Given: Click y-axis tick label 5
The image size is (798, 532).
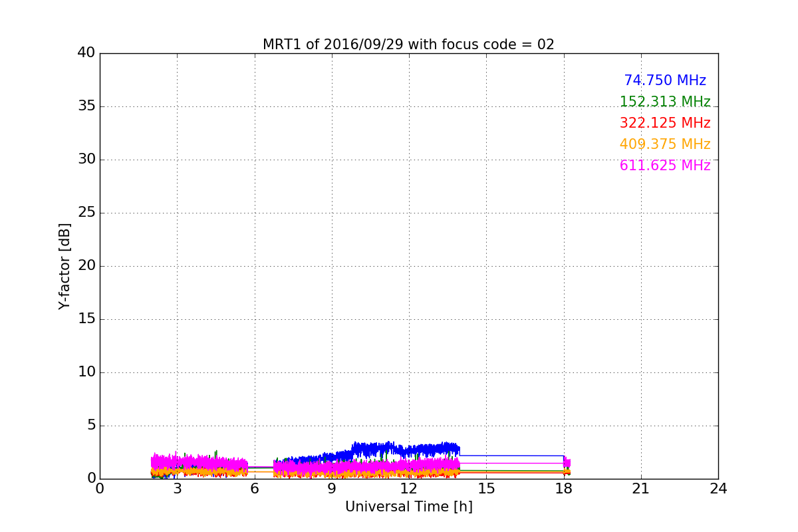Looking at the screenshot, I should tap(90, 426).
